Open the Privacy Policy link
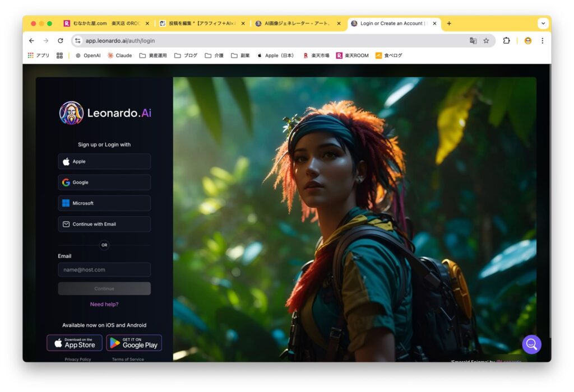Screen dimensions: 574x392 click(x=78, y=360)
